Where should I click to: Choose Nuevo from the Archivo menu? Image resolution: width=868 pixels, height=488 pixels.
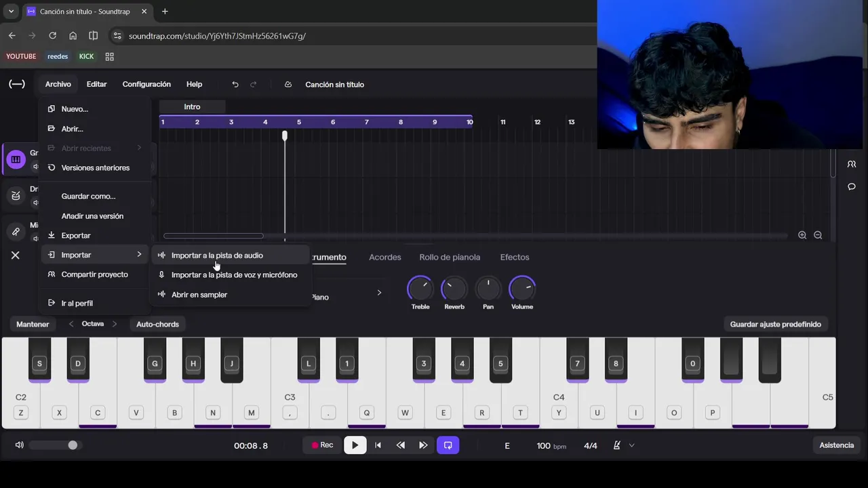95,109
